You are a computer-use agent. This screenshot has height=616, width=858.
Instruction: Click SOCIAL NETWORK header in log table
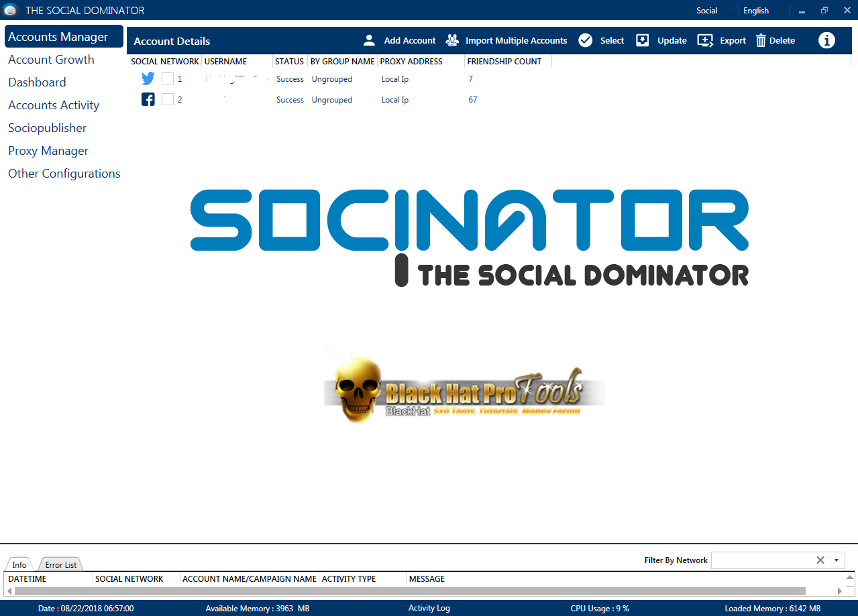point(129,578)
